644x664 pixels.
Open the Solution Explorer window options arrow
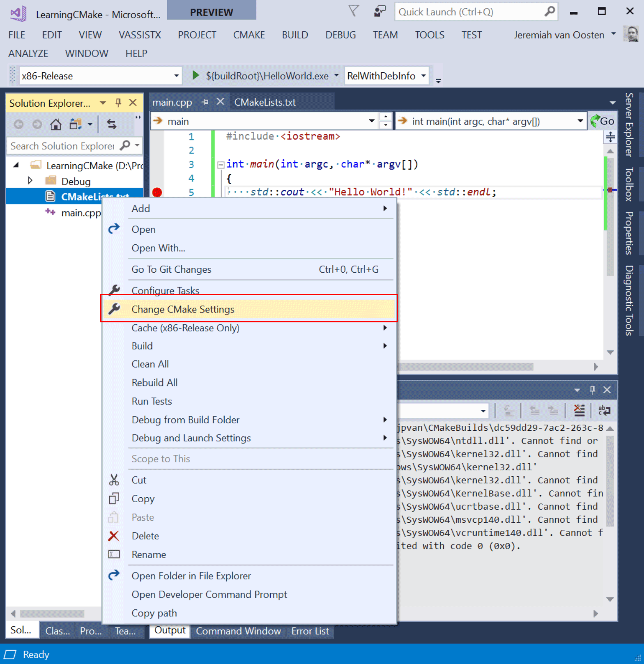coord(103,103)
